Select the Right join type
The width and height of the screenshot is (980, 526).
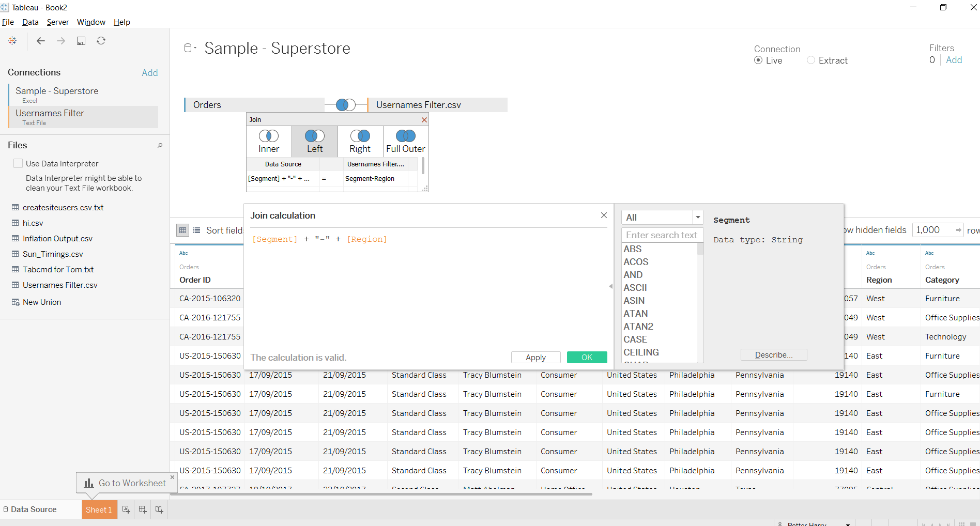[x=360, y=142]
